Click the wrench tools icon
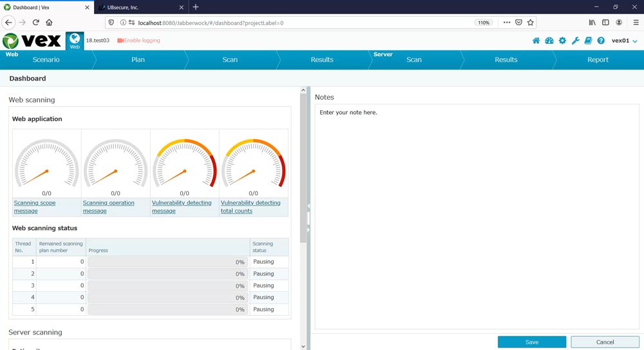 tap(575, 41)
